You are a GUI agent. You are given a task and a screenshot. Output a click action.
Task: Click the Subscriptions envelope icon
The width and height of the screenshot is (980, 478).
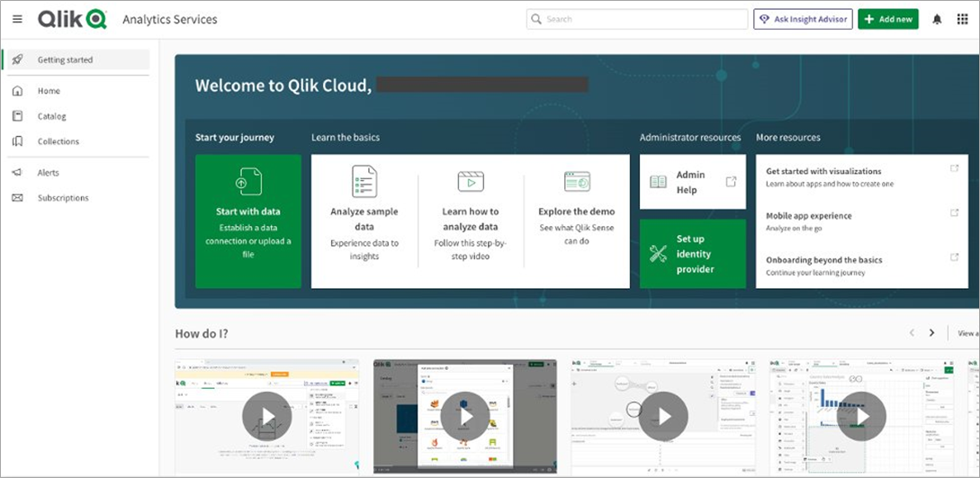click(17, 197)
